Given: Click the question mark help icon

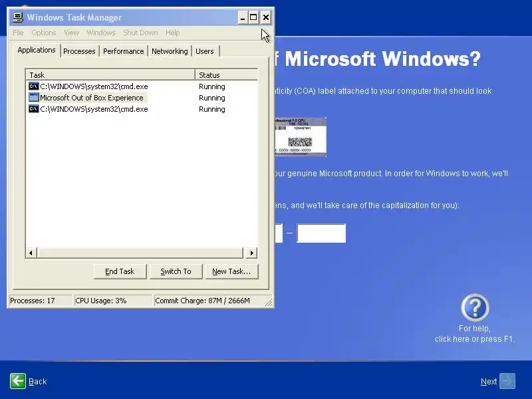Looking at the screenshot, I should pos(475,308).
